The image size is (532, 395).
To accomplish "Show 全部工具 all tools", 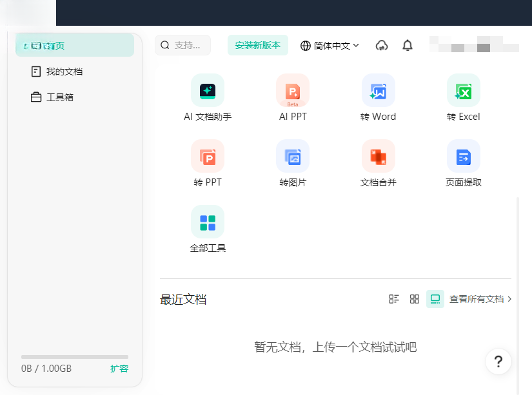I will pos(208,229).
